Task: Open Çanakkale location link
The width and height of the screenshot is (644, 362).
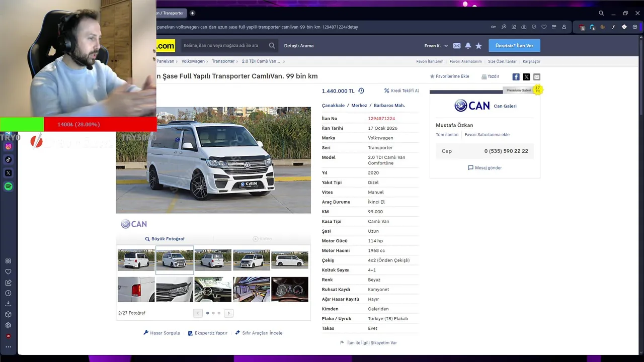Action: click(x=333, y=106)
